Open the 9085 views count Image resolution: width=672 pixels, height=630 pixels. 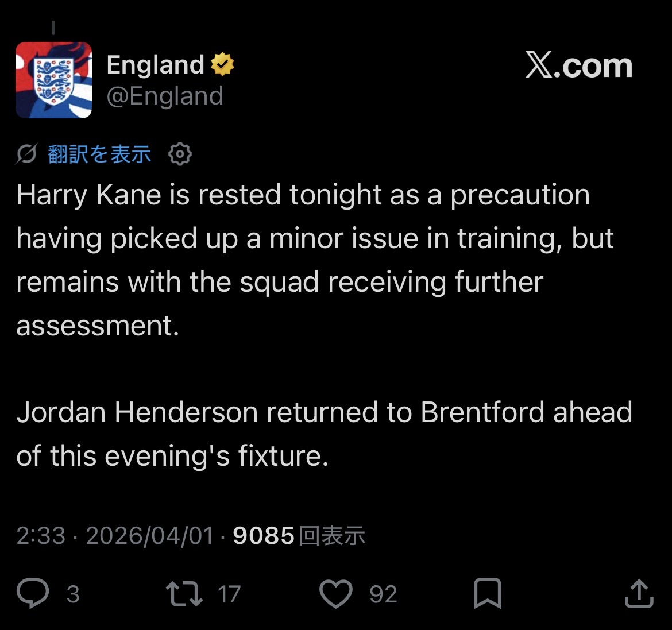299,536
